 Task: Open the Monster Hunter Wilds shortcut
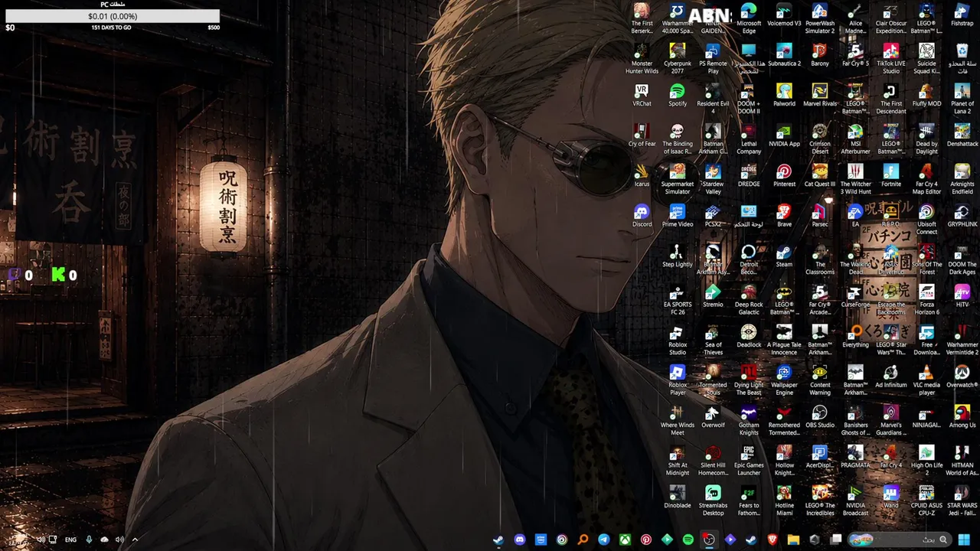(x=642, y=59)
